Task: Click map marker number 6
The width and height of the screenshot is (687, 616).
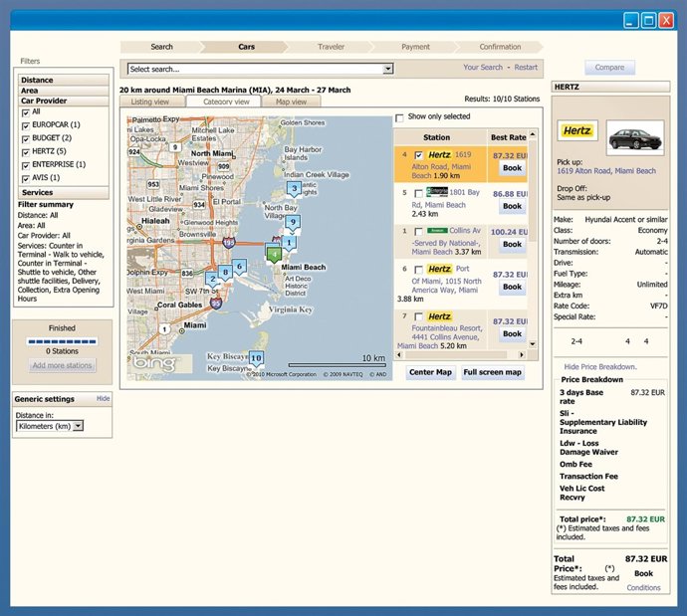Action: [240, 267]
